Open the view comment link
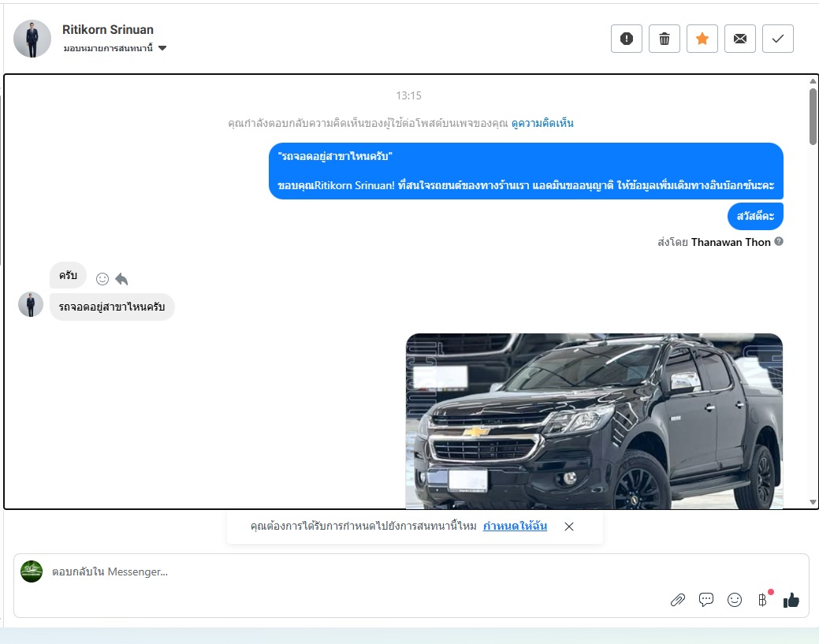Screen dimensions: 819x644 542,123
